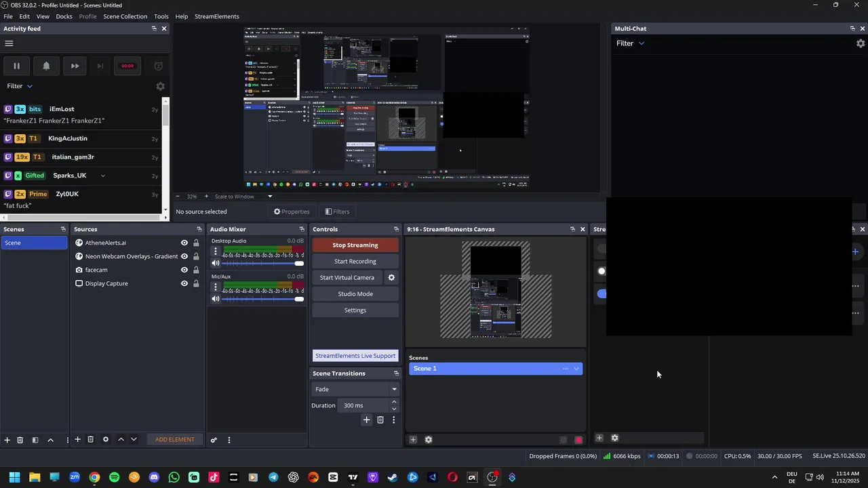868x488 pixels.
Task: Open Multi-Chat settings gear
Action: (x=861, y=43)
